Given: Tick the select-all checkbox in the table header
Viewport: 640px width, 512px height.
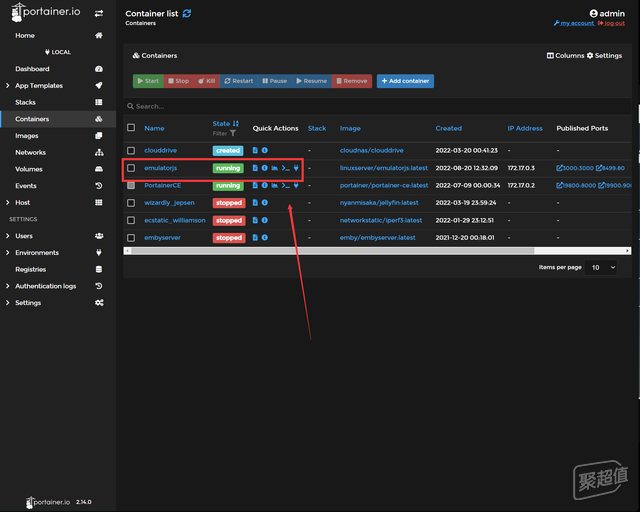Looking at the screenshot, I should tap(131, 128).
